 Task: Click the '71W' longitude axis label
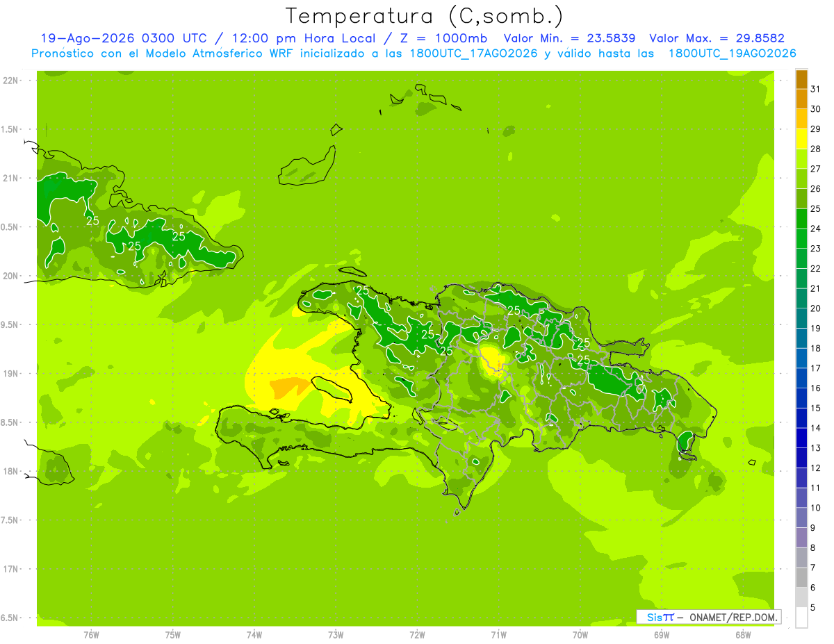click(x=498, y=634)
